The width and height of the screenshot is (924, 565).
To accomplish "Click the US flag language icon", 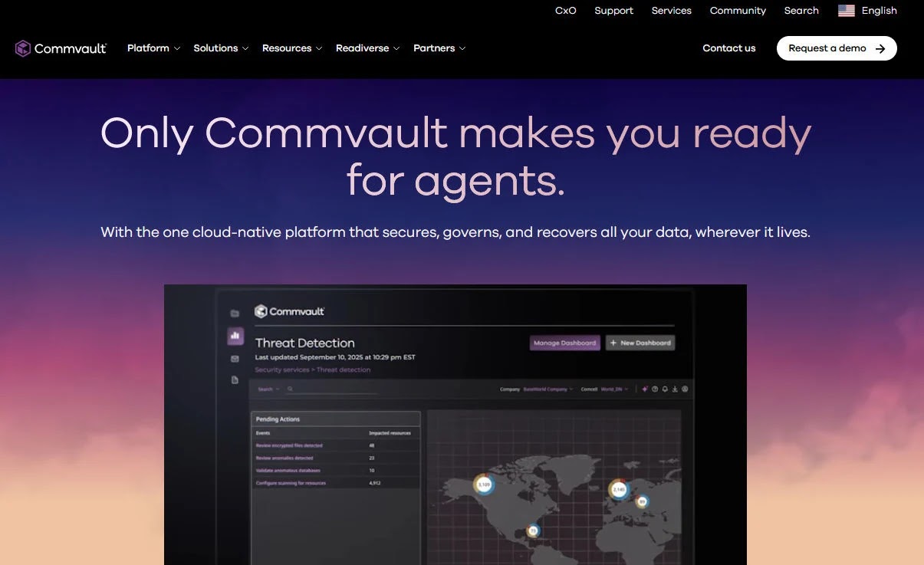I will pyautogui.click(x=847, y=11).
